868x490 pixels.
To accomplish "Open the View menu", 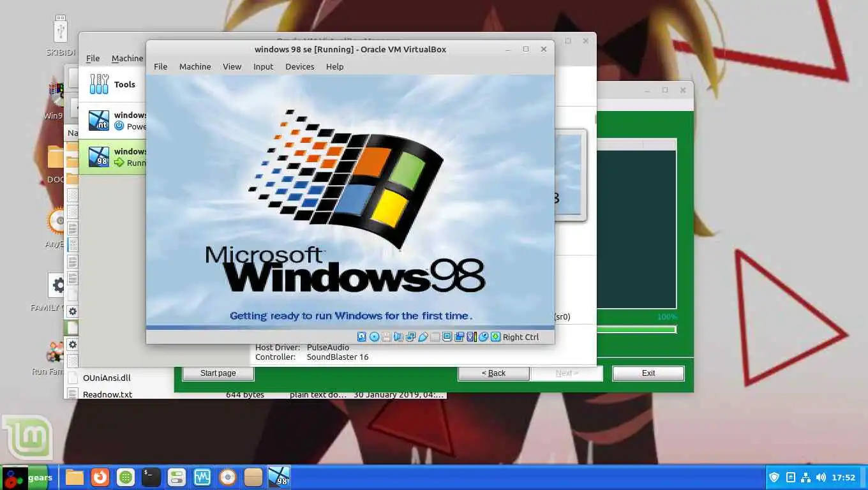I will tap(232, 66).
